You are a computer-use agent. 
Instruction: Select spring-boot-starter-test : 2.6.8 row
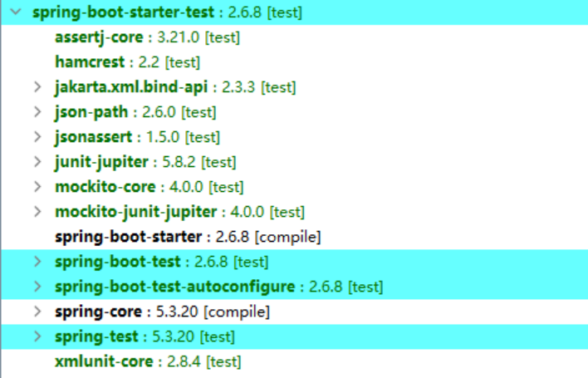pos(295,12)
